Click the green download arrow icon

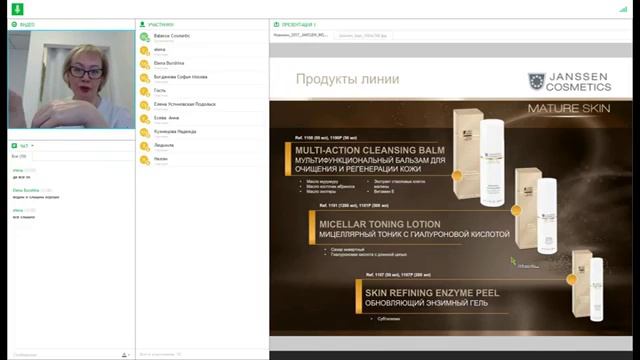tap(17, 9)
